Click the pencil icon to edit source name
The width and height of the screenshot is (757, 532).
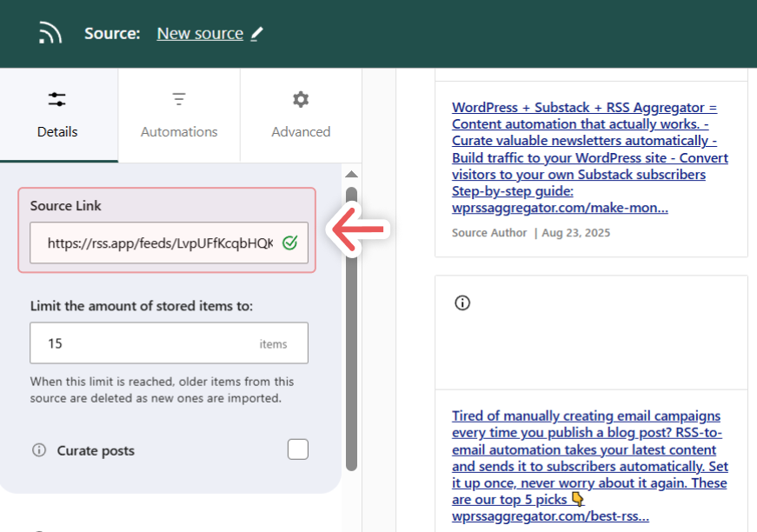[256, 33]
